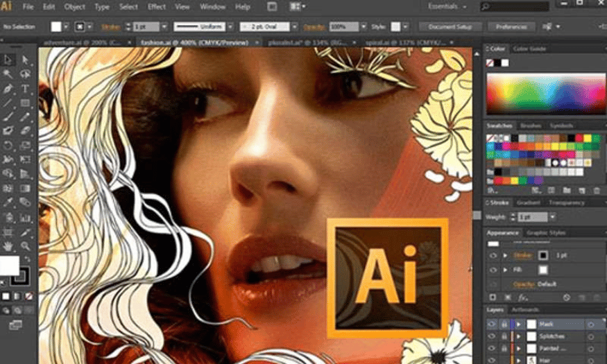607x364 pixels.
Task: Unlock the Mask layer
Action: (504, 324)
